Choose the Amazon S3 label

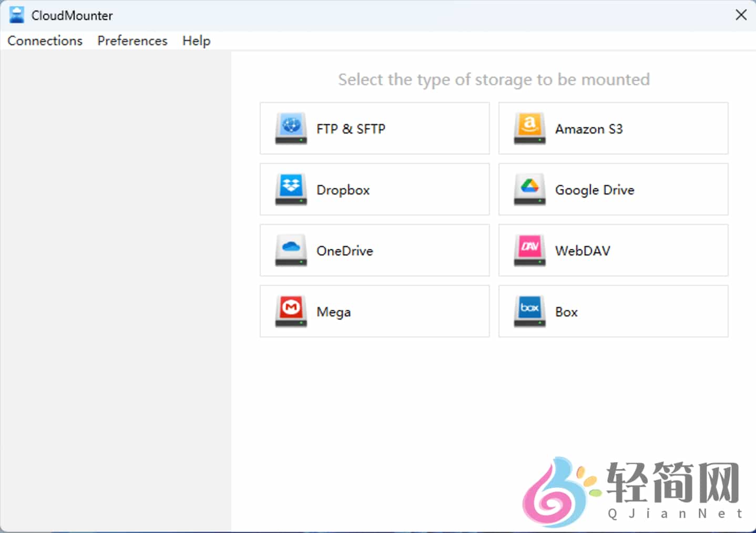[x=589, y=129]
